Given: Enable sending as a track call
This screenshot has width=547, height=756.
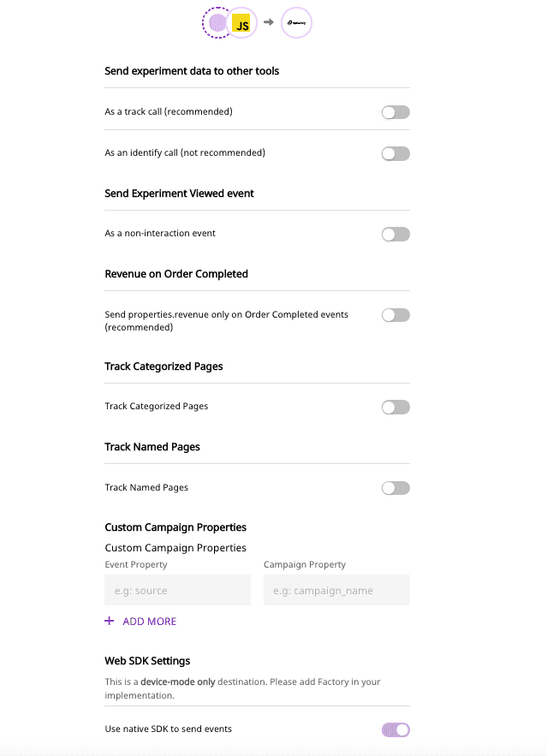Looking at the screenshot, I should (395, 112).
